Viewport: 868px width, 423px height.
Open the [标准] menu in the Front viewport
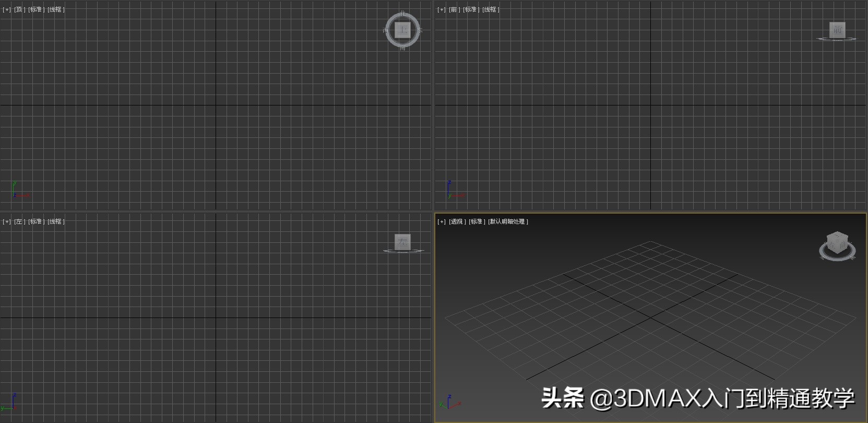click(x=471, y=9)
